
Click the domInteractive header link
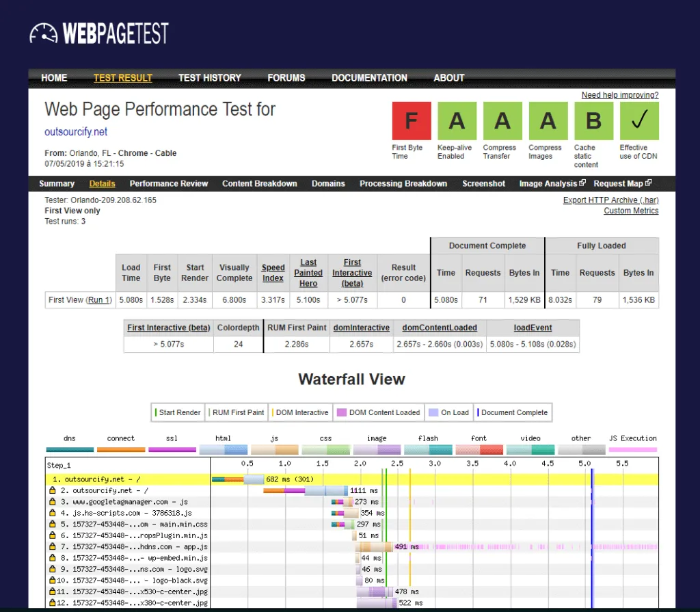[362, 328]
